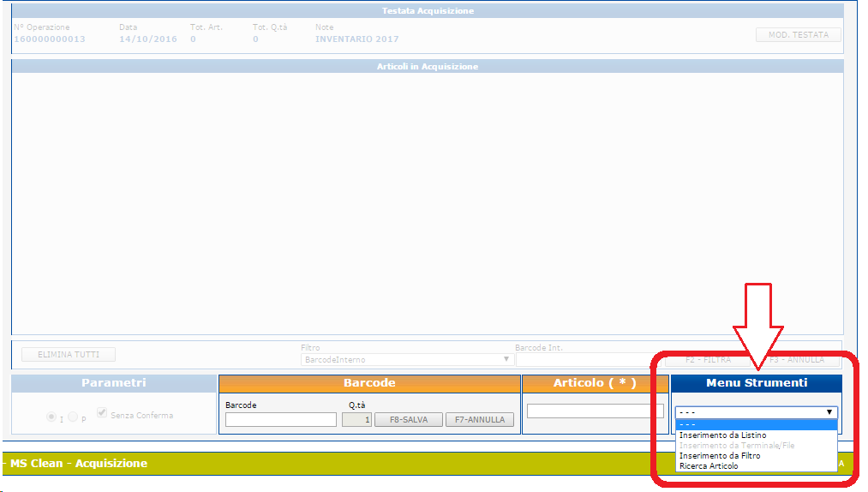The height and width of the screenshot is (492, 868).
Task: Click the Barcode text field
Action: pyautogui.click(x=281, y=419)
